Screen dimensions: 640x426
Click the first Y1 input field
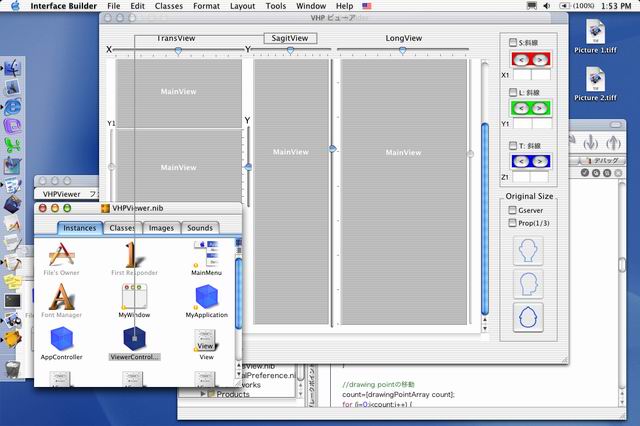(x=522, y=123)
